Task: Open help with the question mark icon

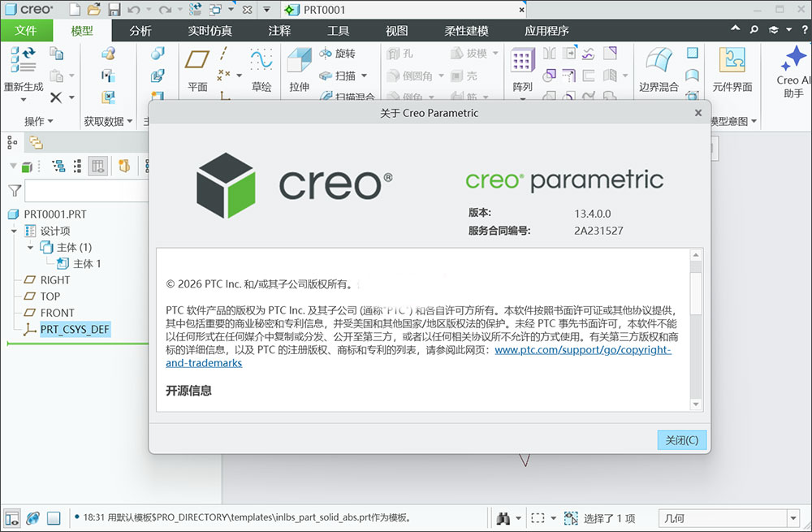Action: click(x=805, y=30)
